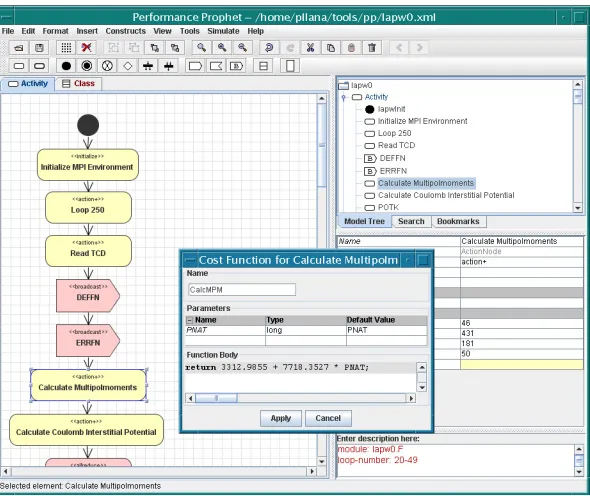Image resolution: width=590 pixels, height=496 pixels.
Task: Click the save diskette toolbar icon
Action: tap(39, 48)
